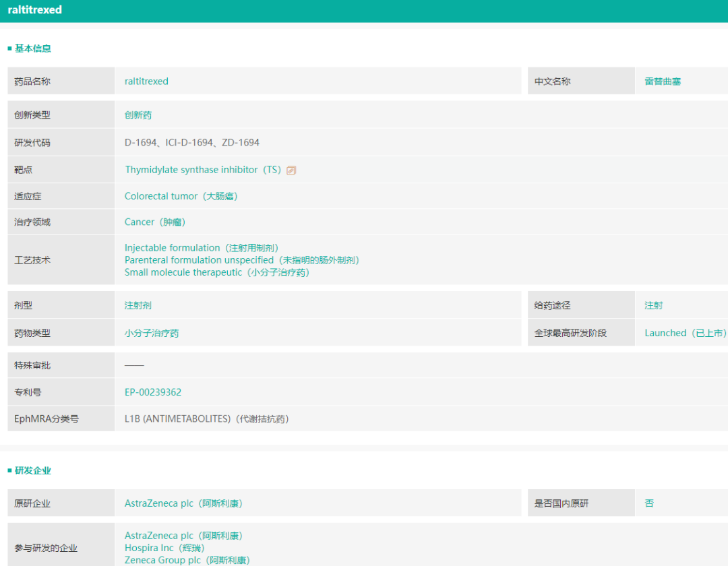The height and width of the screenshot is (566, 728).
Task: Open 小分子治疗药 in the 药物类型 row
Action: [152, 333]
